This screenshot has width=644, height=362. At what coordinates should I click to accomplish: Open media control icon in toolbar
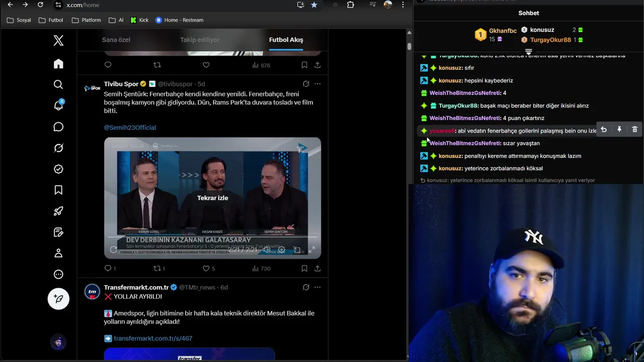click(373, 5)
